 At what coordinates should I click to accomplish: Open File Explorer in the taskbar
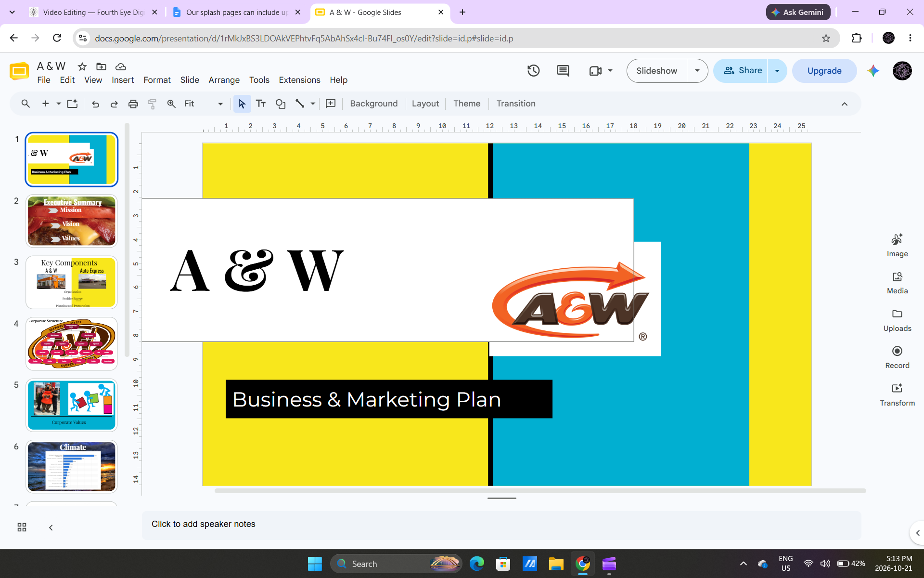(556, 564)
